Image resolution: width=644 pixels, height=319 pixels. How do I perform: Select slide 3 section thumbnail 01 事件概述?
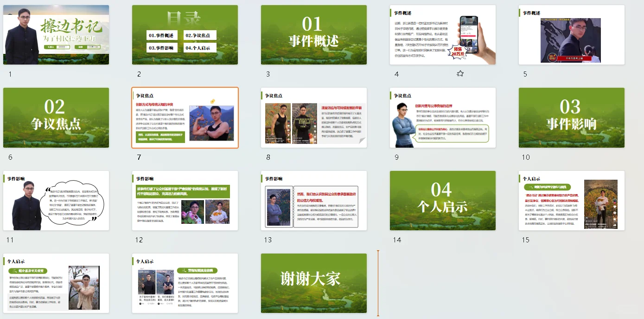tap(314, 35)
